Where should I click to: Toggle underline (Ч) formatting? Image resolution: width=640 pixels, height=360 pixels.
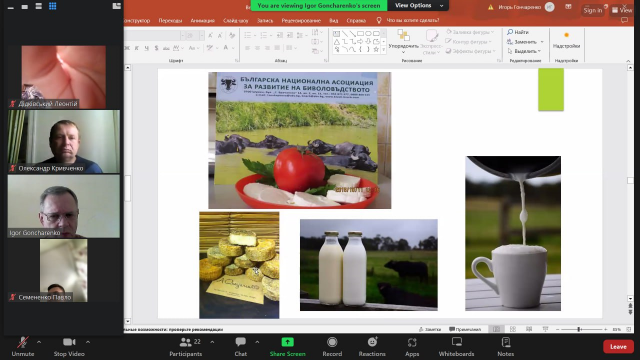147,48
